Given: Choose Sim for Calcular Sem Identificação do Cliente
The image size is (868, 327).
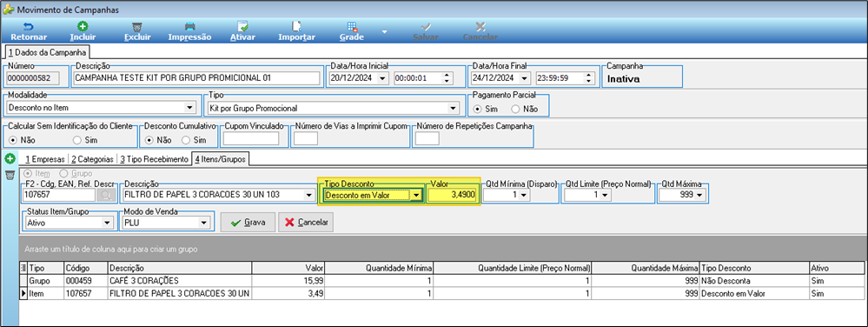Looking at the screenshot, I should [x=77, y=140].
